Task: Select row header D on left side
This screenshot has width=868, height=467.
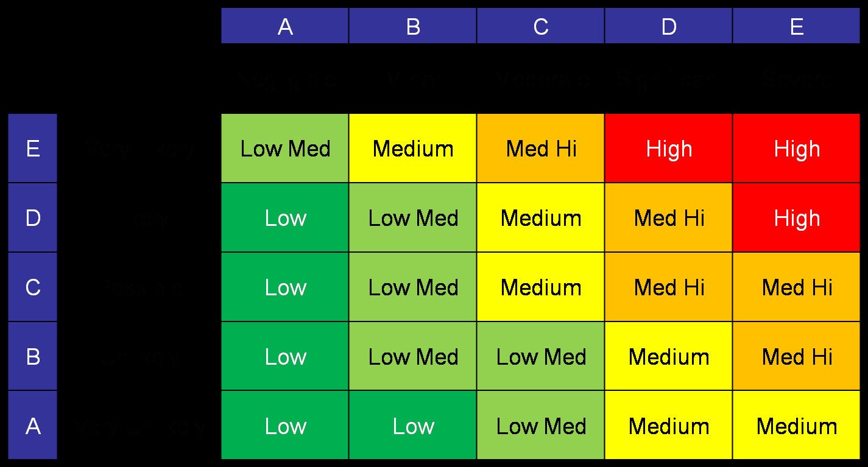Action: tap(33, 218)
